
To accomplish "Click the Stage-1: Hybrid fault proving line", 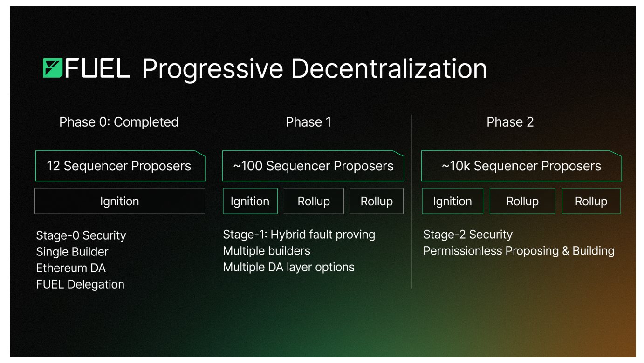I will 299,235.
